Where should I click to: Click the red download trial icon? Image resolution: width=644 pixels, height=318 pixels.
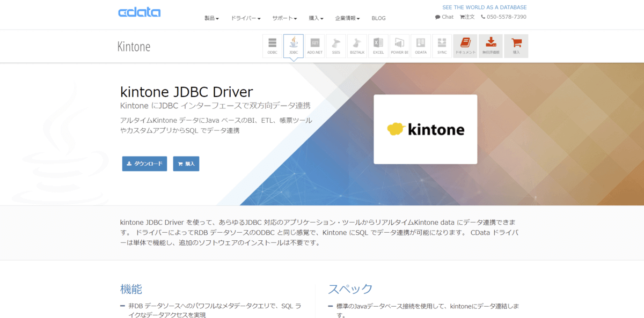click(491, 46)
